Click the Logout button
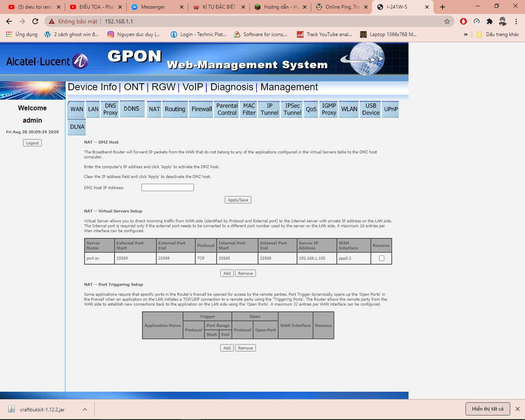This screenshot has height=420, width=525. (x=32, y=143)
